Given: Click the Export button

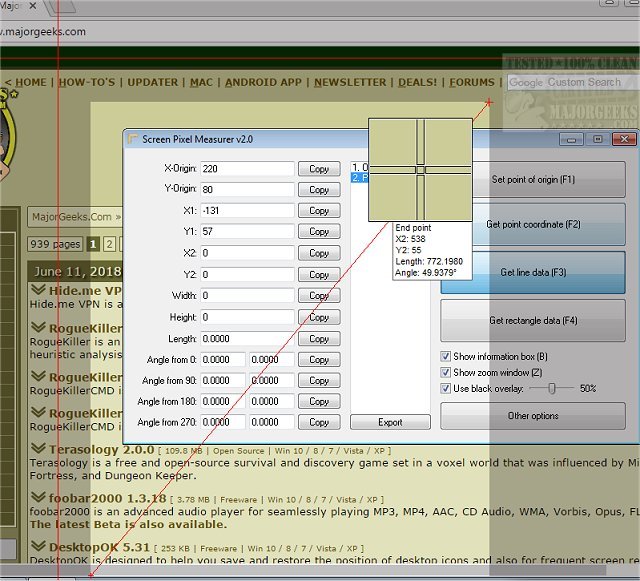Looking at the screenshot, I should [x=390, y=422].
